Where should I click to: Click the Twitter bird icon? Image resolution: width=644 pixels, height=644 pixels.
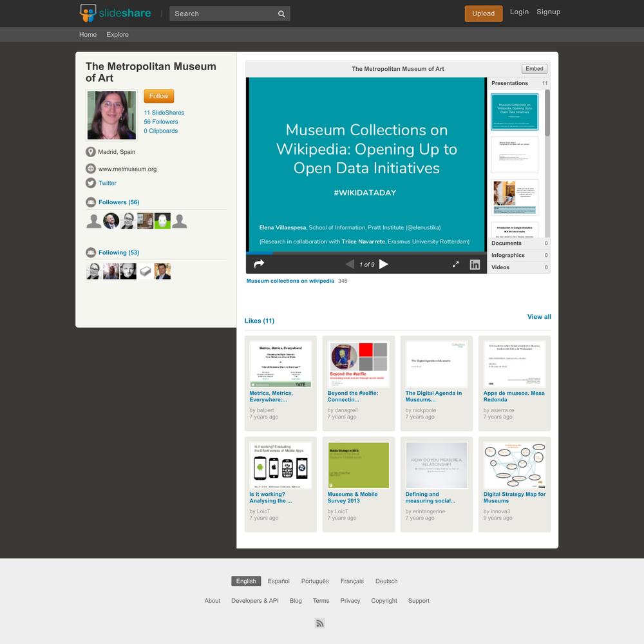click(x=91, y=183)
